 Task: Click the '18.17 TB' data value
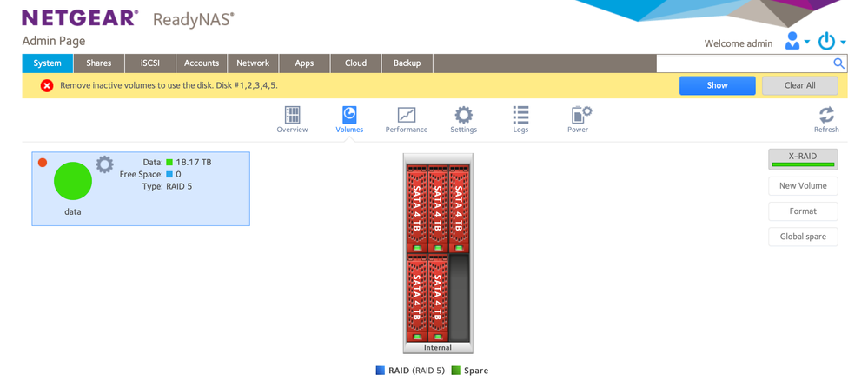(194, 163)
